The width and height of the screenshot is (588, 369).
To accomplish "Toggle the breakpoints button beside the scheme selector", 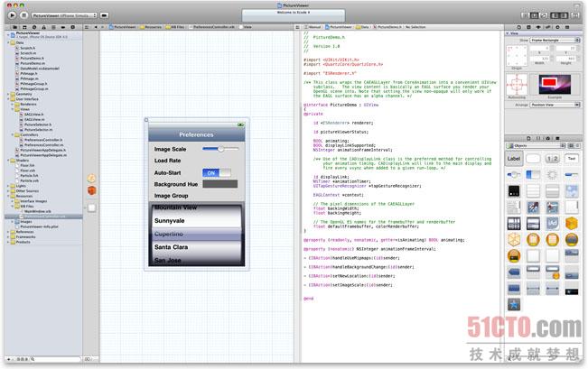I will point(104,15).
